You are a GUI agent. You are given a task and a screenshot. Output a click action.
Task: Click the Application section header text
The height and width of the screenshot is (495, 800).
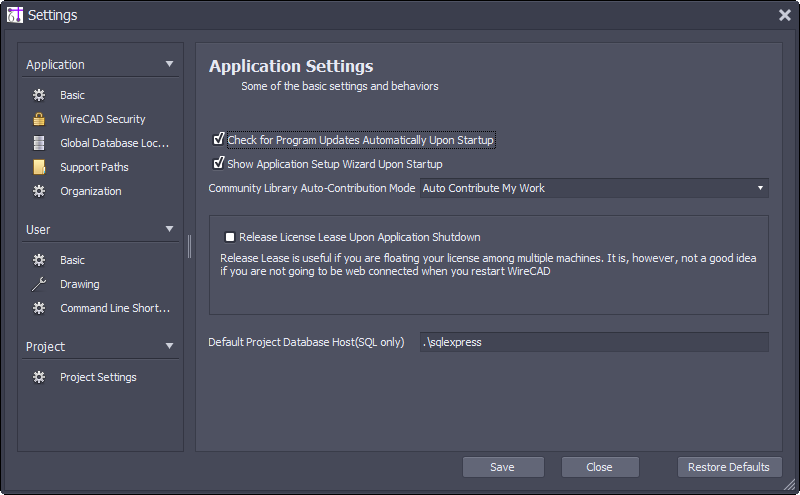click(55, 65)
